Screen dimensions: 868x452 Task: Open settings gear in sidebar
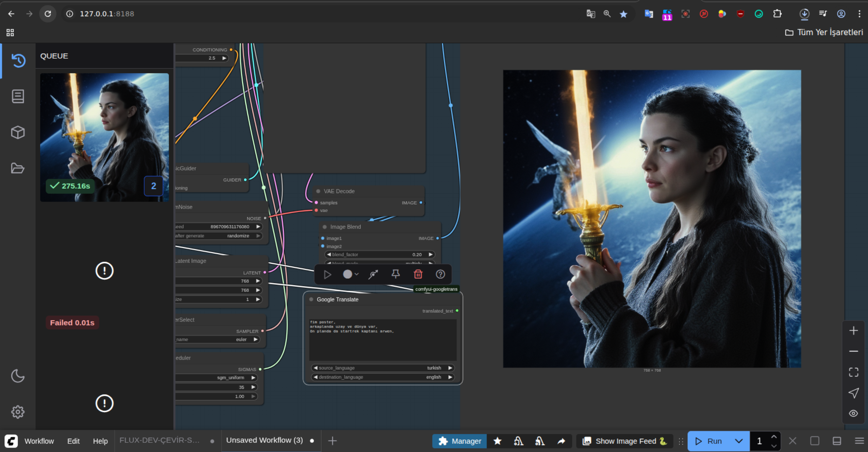pos(18,412)
